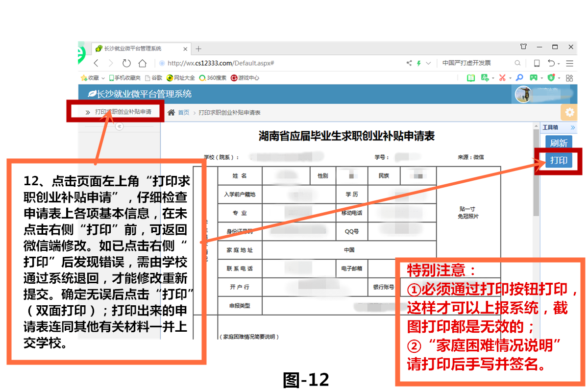Viewport: 588px width, 392px height.
Task: Reload the page with the refresh icon
Action: tap(126, 63)
